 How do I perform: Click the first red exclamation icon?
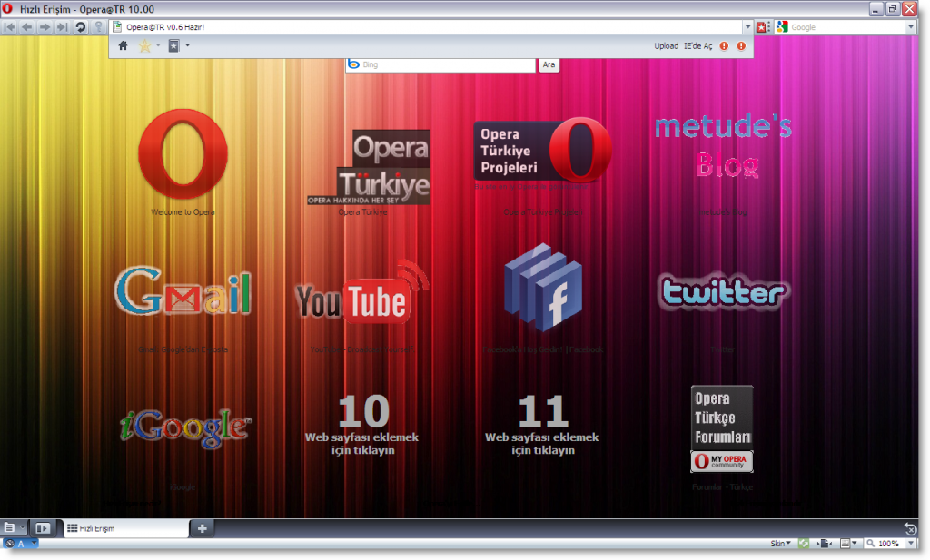[724, 45]
